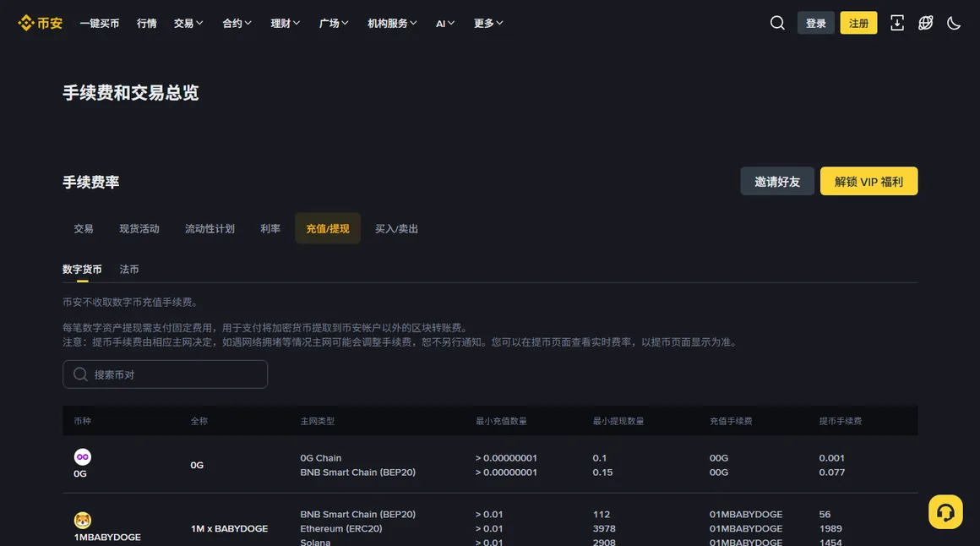Click the 手续费率 section heading
Image resolution: width=980 pixels, height=546 pixels.
click(x=90, y=182)
